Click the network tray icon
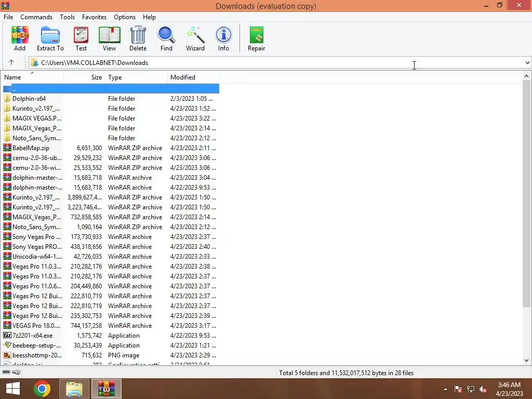The height and width of the screenshot is (399, 532). click(471, 389)
